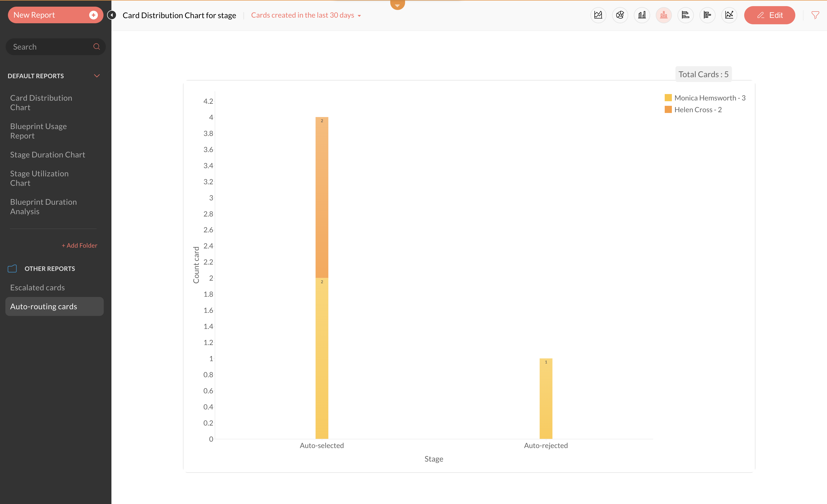The width and height of the screenshot is (827, 504).
Task: Switch to the line scatter chart icon
Action: [x=729, y=15]
